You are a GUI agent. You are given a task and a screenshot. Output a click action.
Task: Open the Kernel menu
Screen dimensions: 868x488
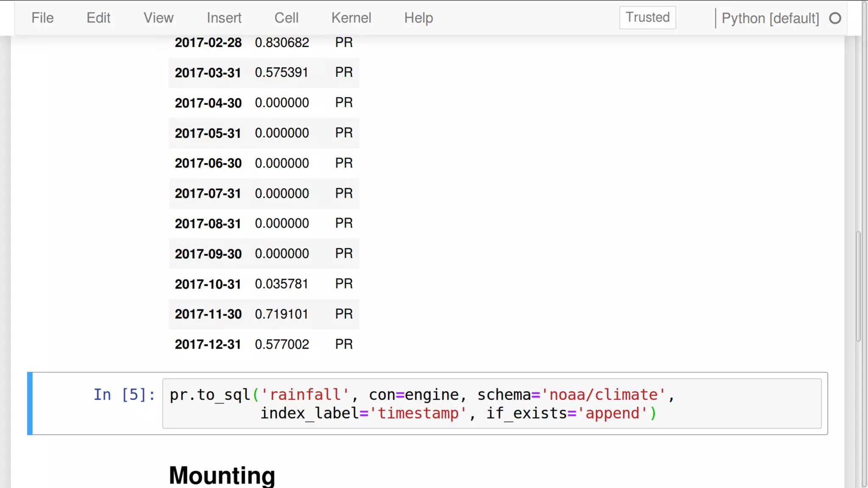(x=351, y=18)
